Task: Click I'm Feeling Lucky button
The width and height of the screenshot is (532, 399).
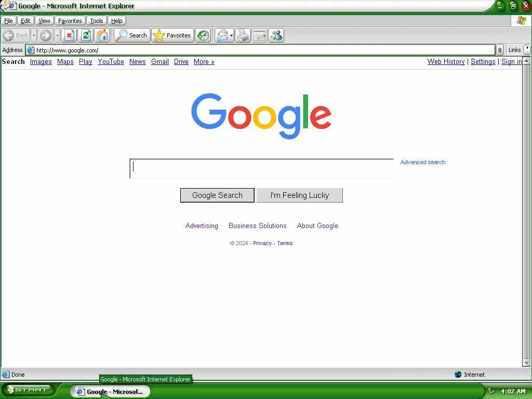Action: coord(300,195)
